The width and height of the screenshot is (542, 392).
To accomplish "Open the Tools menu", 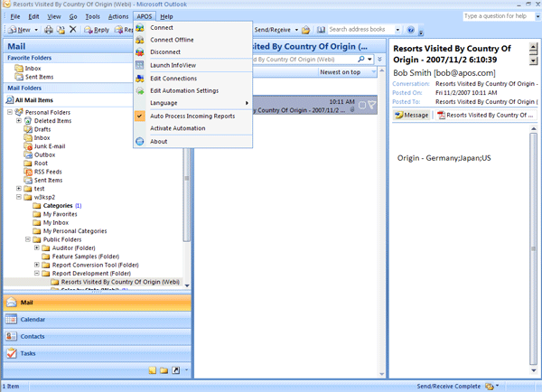I will pyautogui.click(x=92, y=16).
